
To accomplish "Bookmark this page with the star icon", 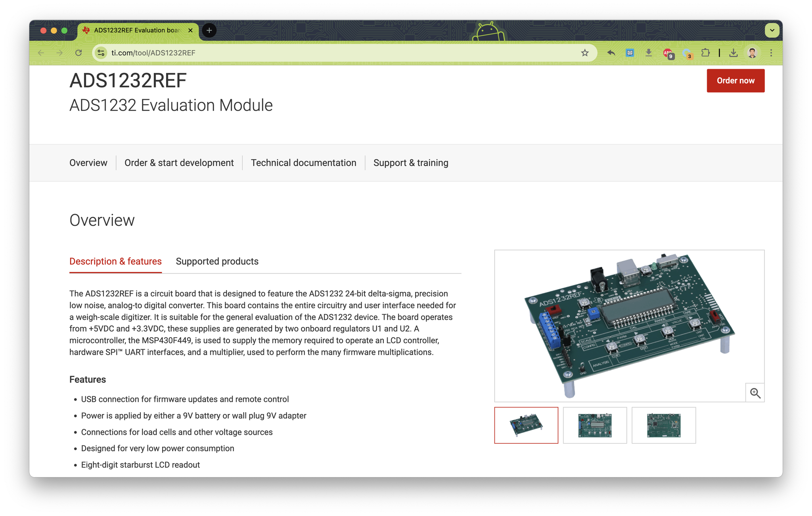I will [x=584, y=53].
